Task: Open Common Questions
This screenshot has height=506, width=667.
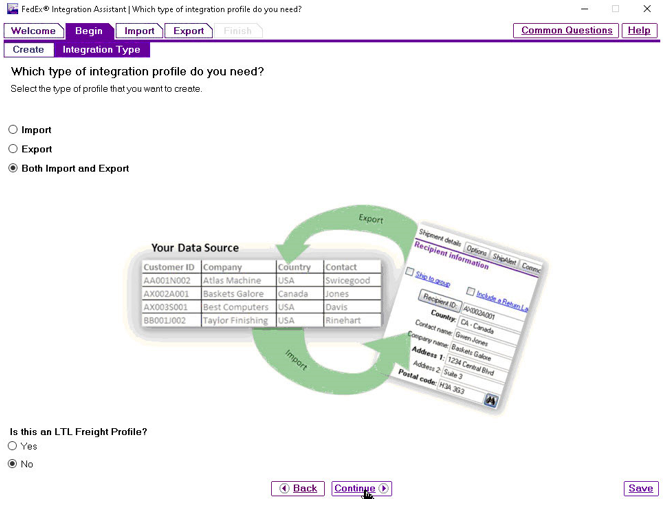Action: (x=566, y=30)
